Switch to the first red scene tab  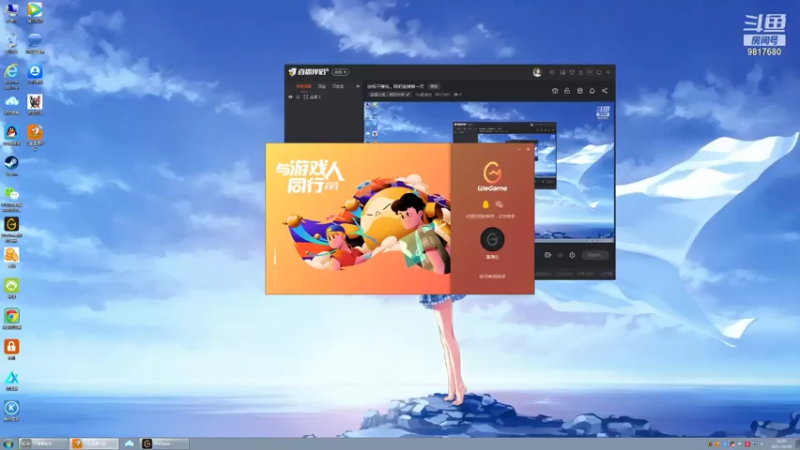pos(304,86)
